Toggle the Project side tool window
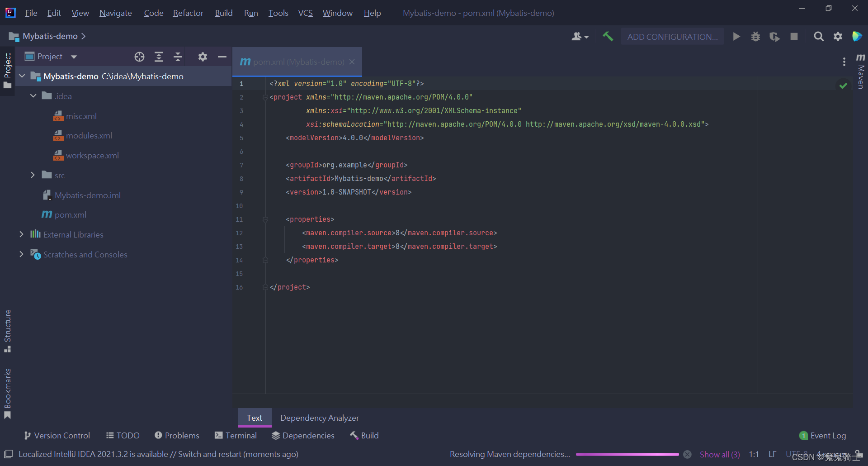This screenshot has height=466, width=868. click(7, 71)
